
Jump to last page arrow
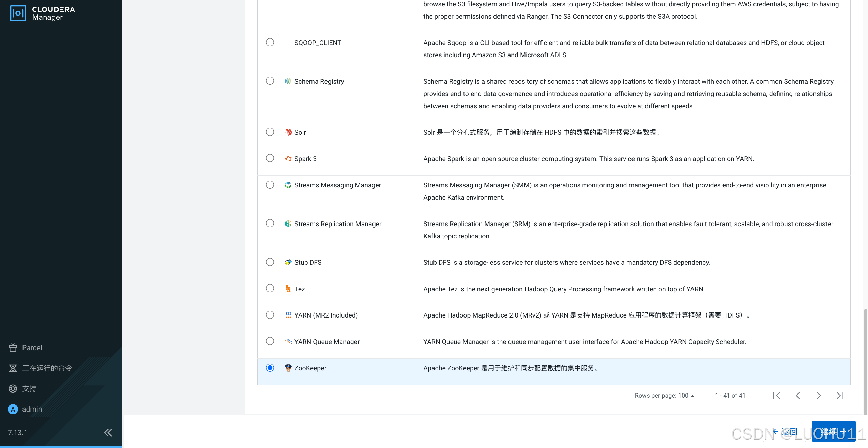tap(840, 396)
